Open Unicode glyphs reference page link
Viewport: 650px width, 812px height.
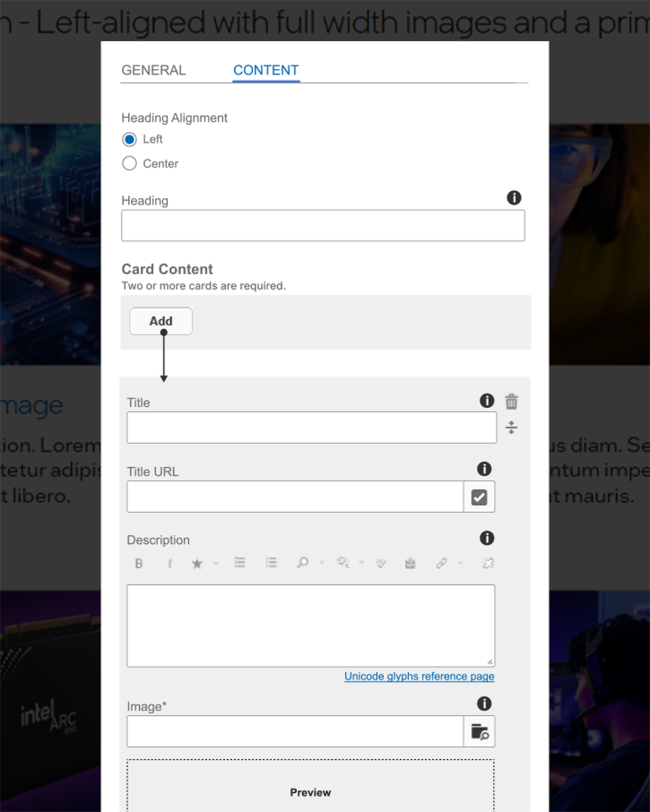coord(419,676)
